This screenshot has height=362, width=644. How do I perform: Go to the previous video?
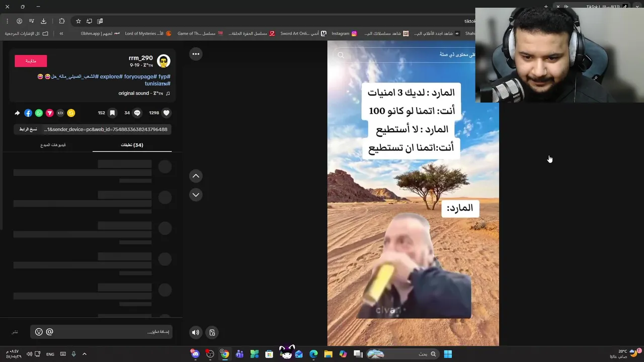tap(196, 175)
